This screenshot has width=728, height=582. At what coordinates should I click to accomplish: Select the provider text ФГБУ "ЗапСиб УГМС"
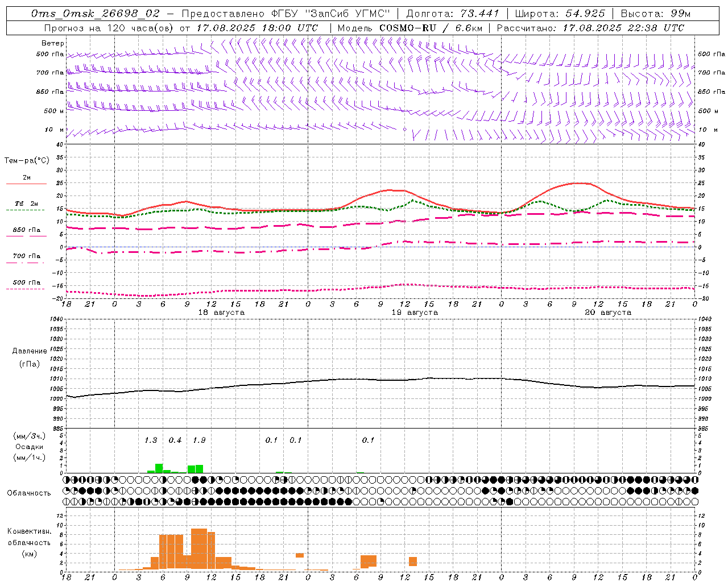click(330, 14)
